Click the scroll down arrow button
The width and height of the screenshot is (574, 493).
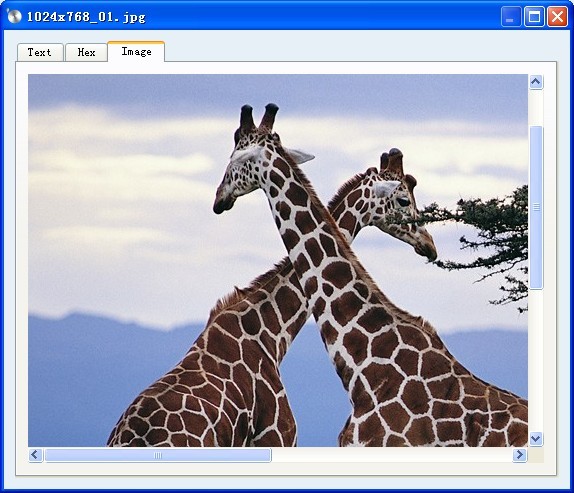[x=536, y=438]
